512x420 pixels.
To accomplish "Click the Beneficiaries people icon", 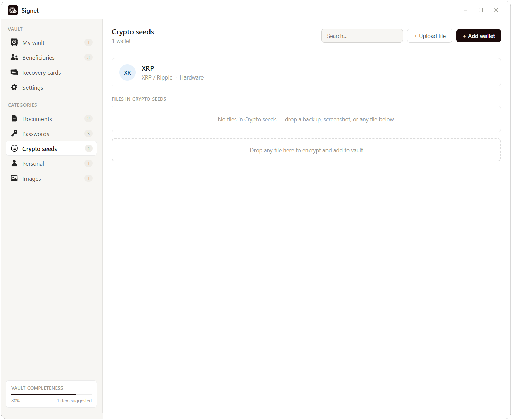I will [14, 57].
